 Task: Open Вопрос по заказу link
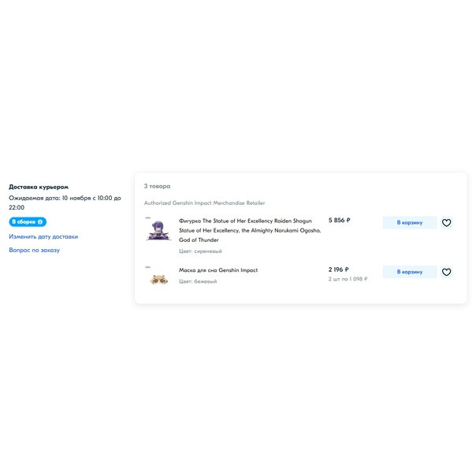pyautogui.click(x=35, y=250)
